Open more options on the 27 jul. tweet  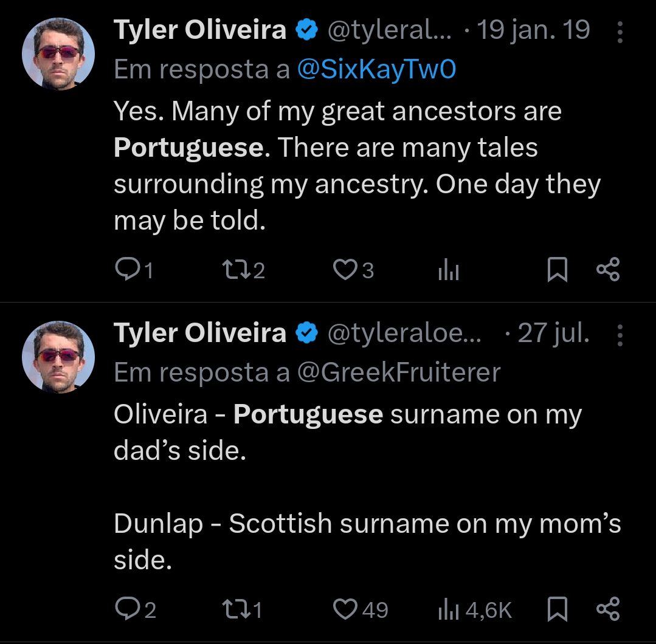click(620, 335)
